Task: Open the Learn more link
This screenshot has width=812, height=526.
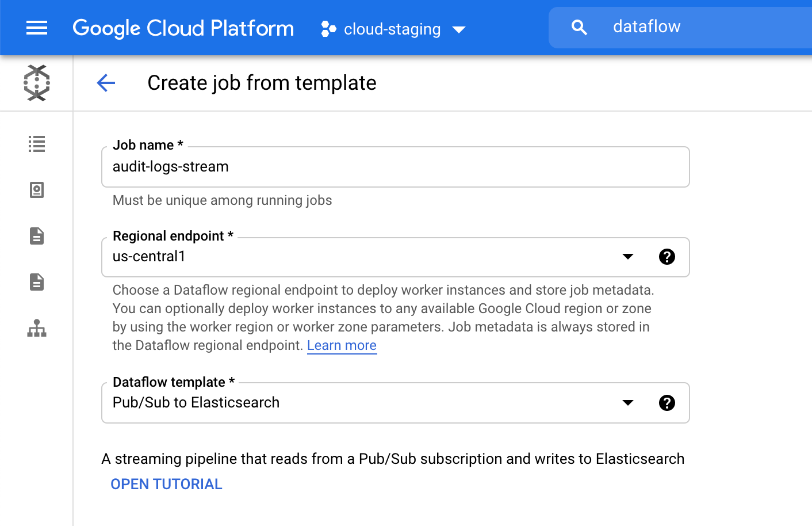Action: click(342, 345)
